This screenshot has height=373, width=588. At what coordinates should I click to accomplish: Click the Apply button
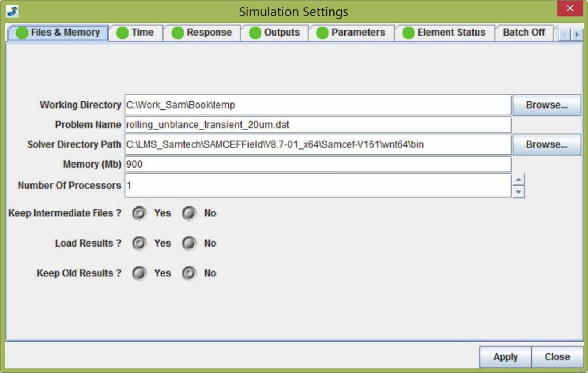(x=505, y=357)
